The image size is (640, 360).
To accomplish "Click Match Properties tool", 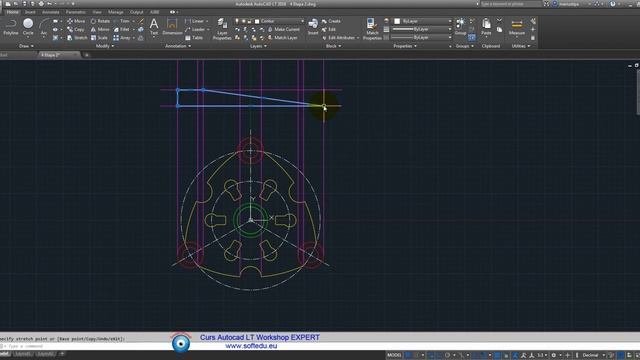I will tap(372, 29).
